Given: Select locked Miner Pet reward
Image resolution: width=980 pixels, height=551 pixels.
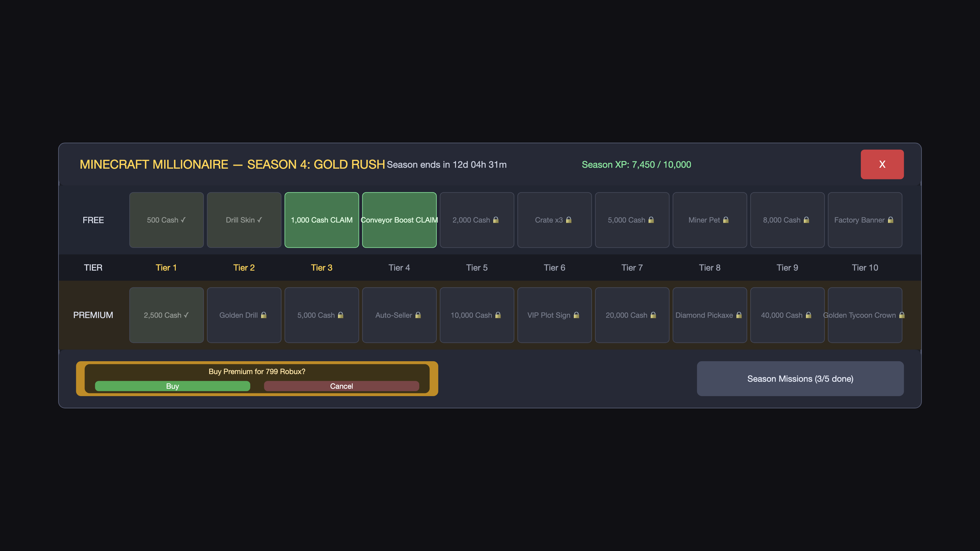Looking at the screenshot, I should pos(710,220).
